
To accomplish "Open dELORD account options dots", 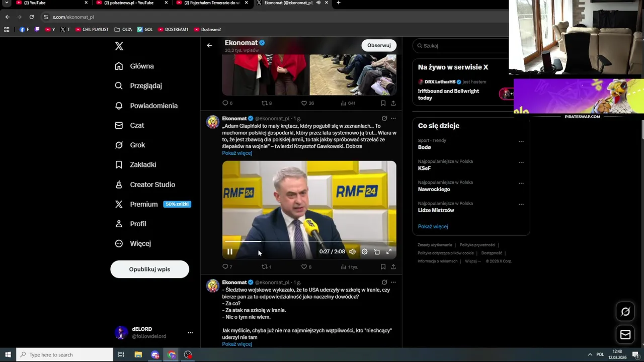I will point(190,333).
